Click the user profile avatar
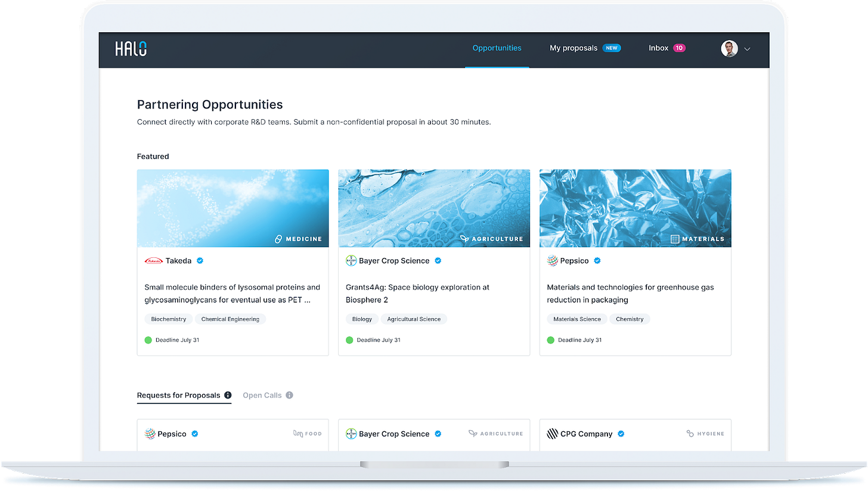Image resolution: width=868 pixels, height=504 pixels. pos(729,49)
